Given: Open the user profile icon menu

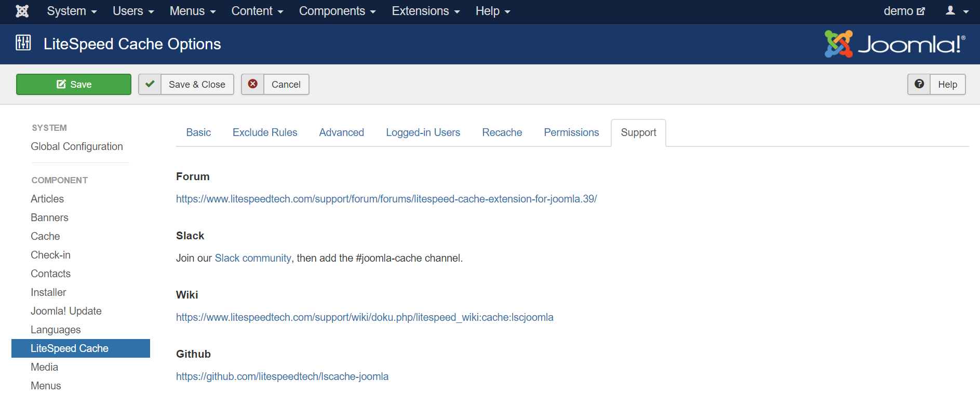Looking at the screenshot, I should pyautogui.click(x=957, y=11).
